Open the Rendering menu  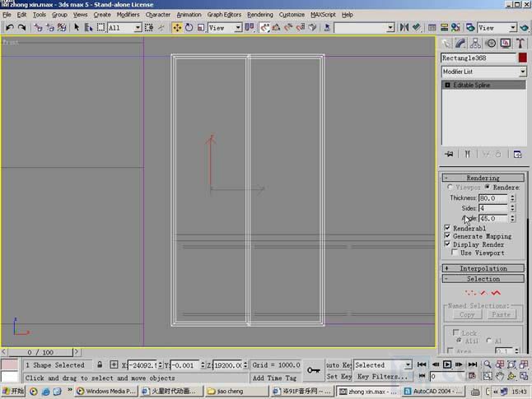coord(260,15)
